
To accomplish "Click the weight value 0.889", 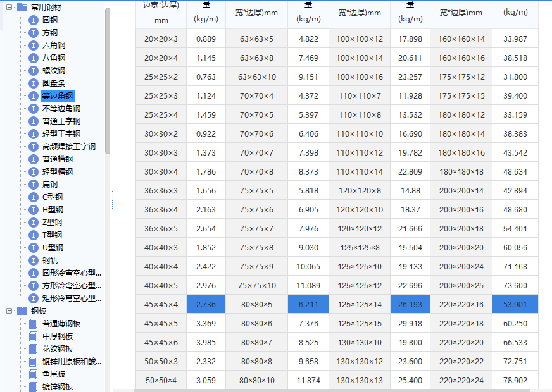I will click(206, 39).
